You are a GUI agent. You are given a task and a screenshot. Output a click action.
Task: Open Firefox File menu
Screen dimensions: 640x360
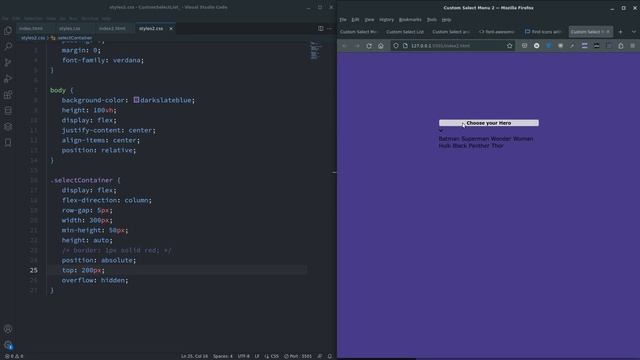(343, 20)
